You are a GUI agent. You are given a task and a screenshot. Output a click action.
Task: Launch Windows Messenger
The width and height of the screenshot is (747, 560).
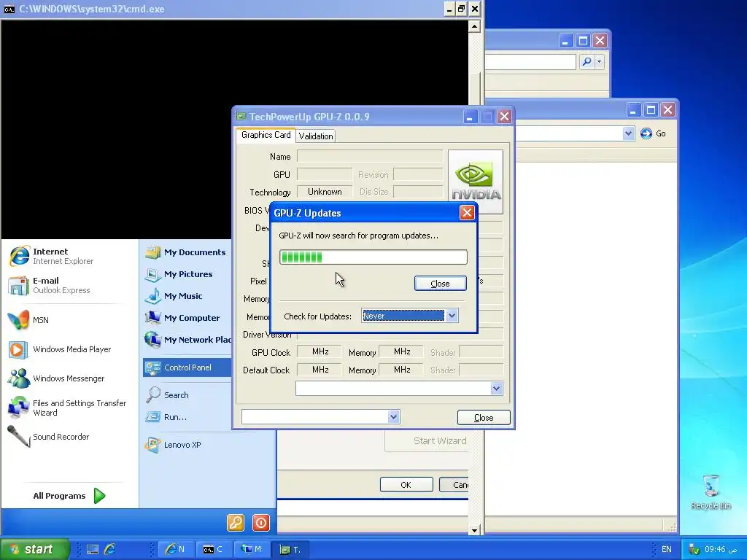tap(56, 378)
